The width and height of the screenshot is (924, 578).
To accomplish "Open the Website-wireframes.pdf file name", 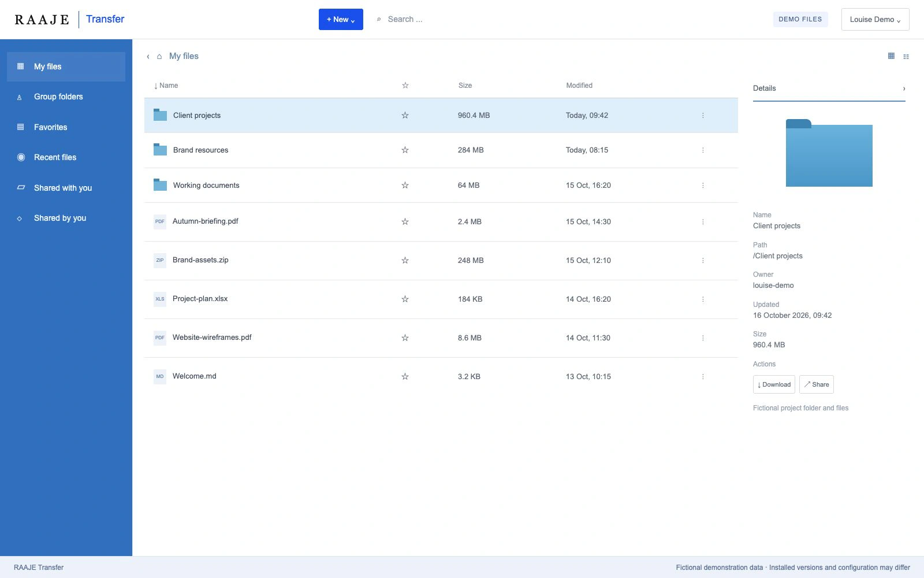I will pyautogui.click(x=212, y=338).
